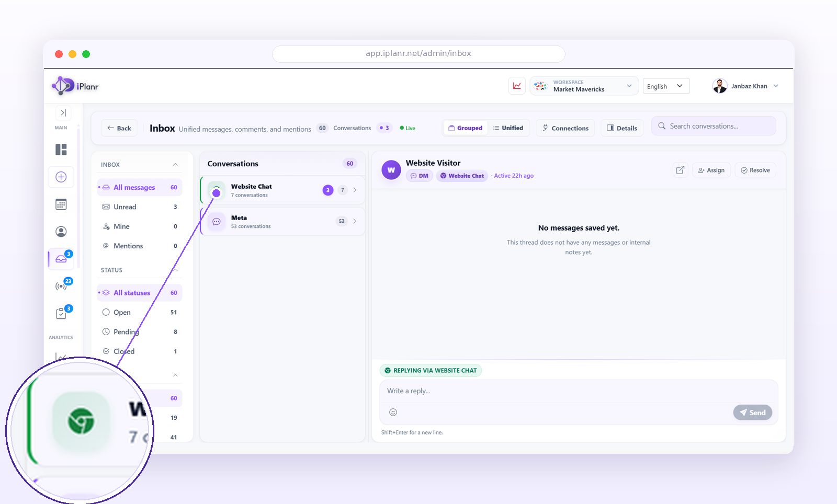Click the analytics chart icon in header
Screen dimensions: 837x504
tap(517, 86)
